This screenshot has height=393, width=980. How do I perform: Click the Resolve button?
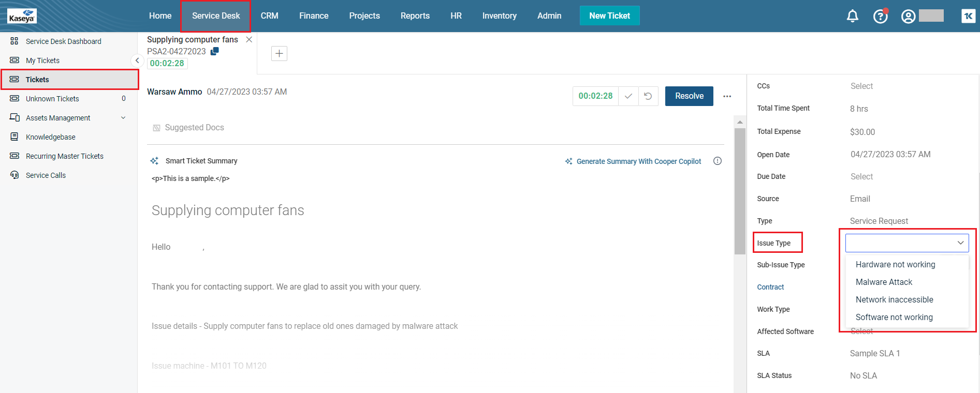click(689, 96)
